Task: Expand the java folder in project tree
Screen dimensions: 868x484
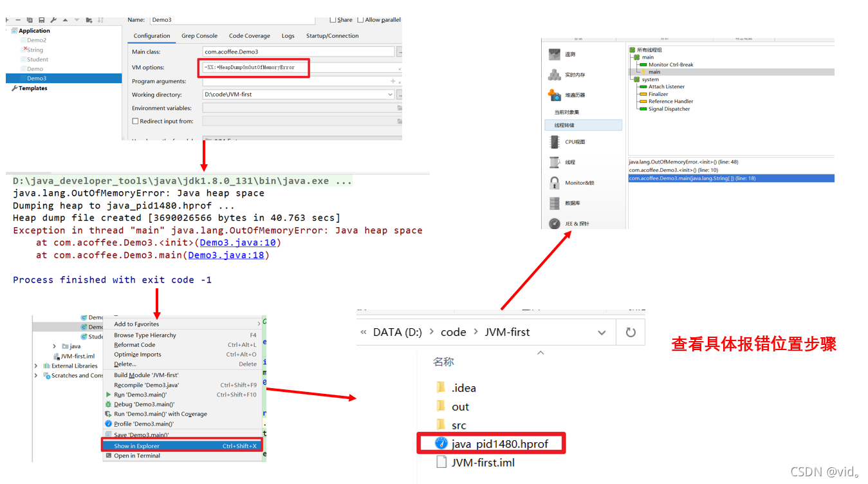Action: click(x=55, y=346)
